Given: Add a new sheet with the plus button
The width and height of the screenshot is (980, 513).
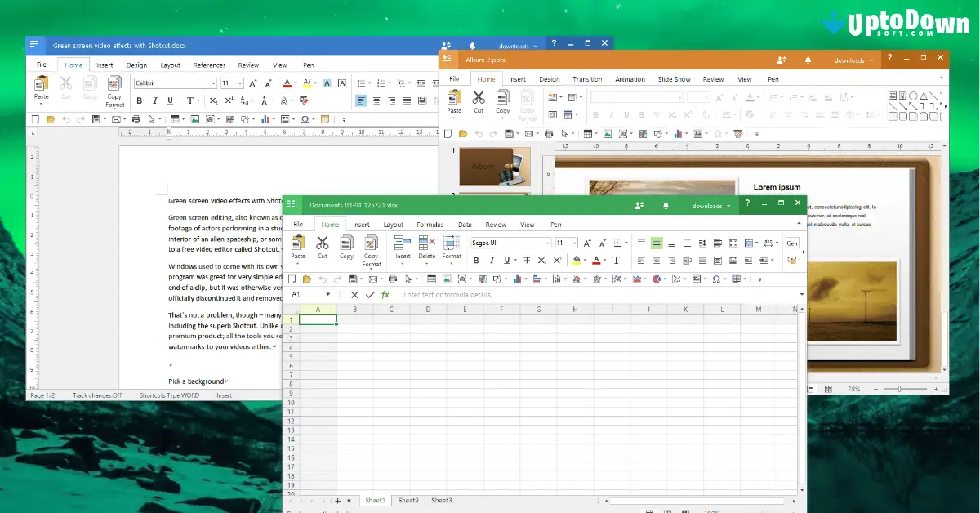Looking at the screenshot, I should point(338,500).
